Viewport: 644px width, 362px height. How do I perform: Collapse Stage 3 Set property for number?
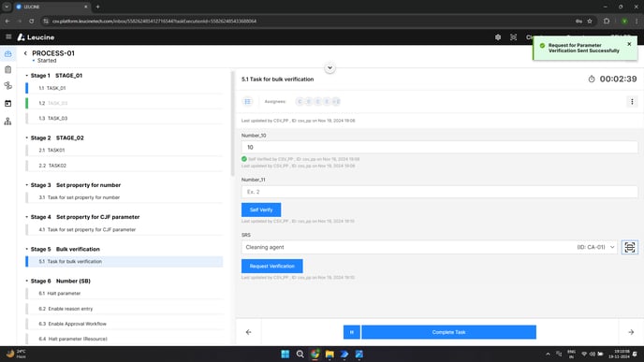(27, 185)
